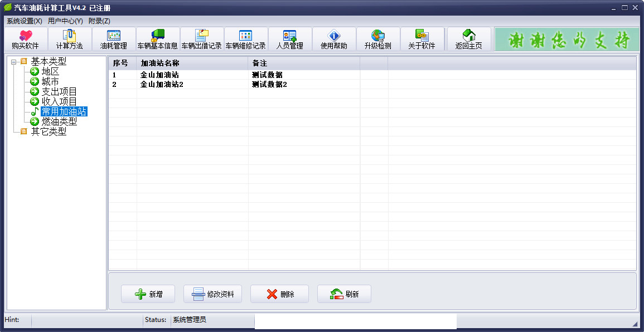
Task: Select 其它类型 in the tree
Action: click(49, 132)
